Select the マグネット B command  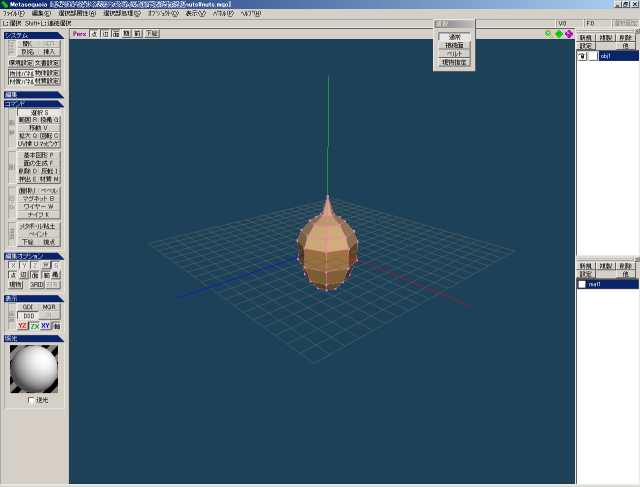click(x=39, y=198)
